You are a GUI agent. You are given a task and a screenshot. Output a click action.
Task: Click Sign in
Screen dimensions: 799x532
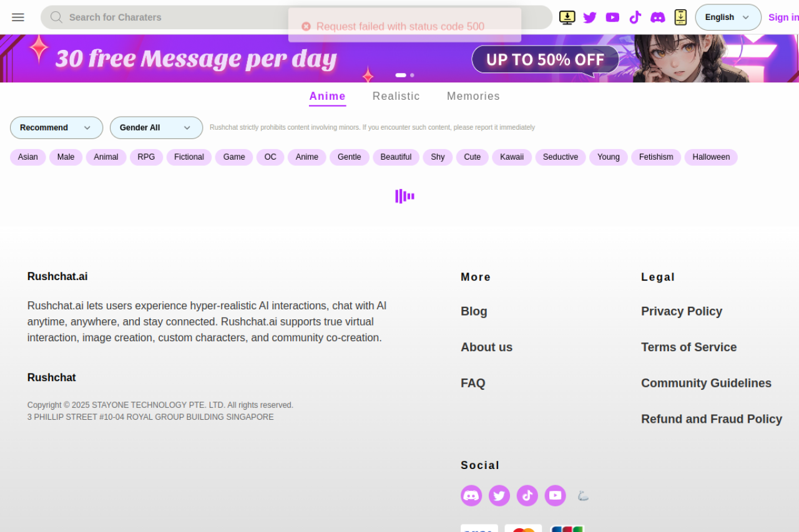tap(783, 17)
